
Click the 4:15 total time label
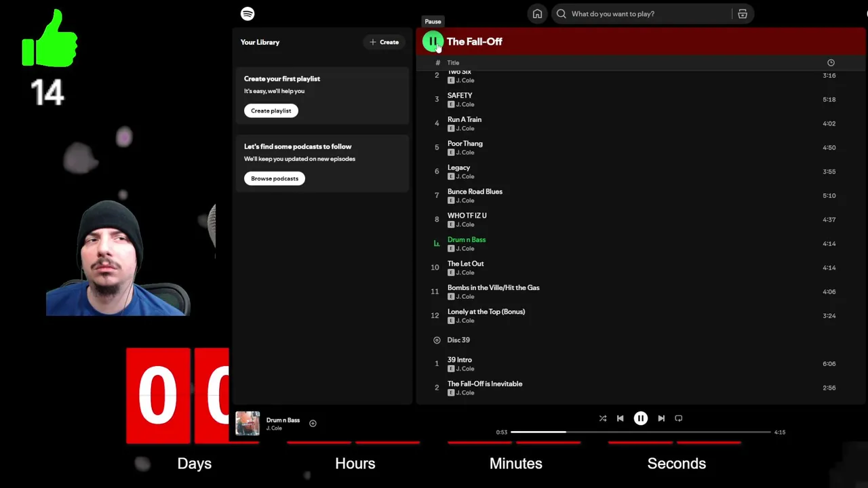tap(780, 432)
